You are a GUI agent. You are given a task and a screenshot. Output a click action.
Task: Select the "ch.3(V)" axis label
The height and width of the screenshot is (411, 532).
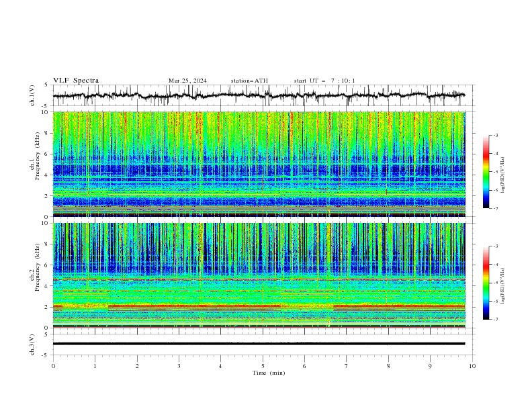click(32, 345)
